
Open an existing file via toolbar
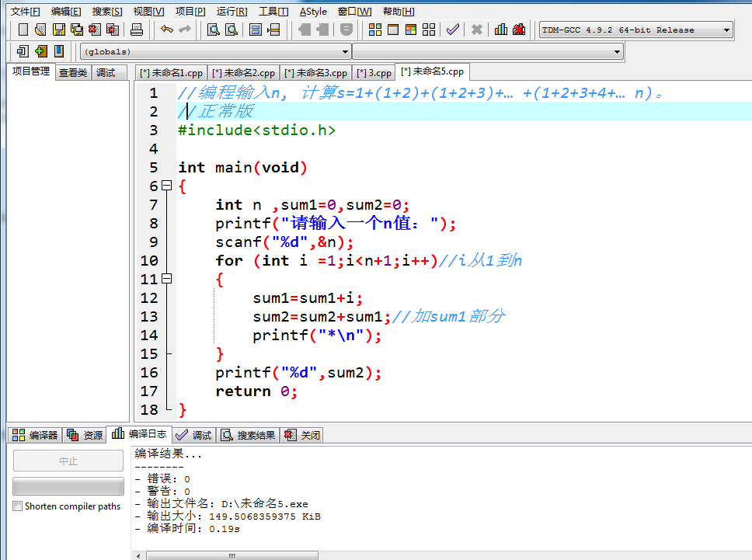click(x=40, y=30)
